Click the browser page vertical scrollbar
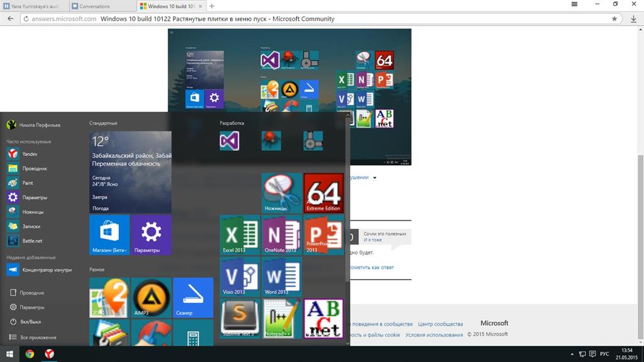The width and height of the screenshot is (644, 362). click(x=640, y=248)
